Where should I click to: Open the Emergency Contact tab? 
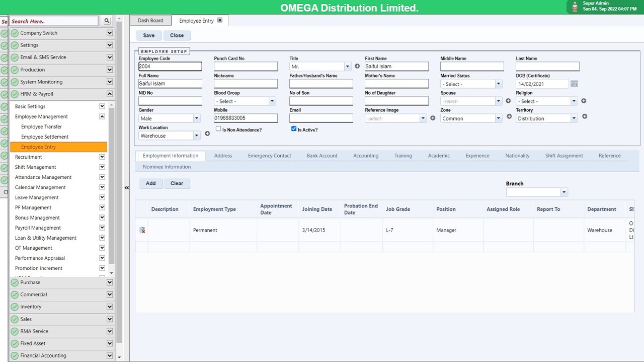(x=269, y=156)
